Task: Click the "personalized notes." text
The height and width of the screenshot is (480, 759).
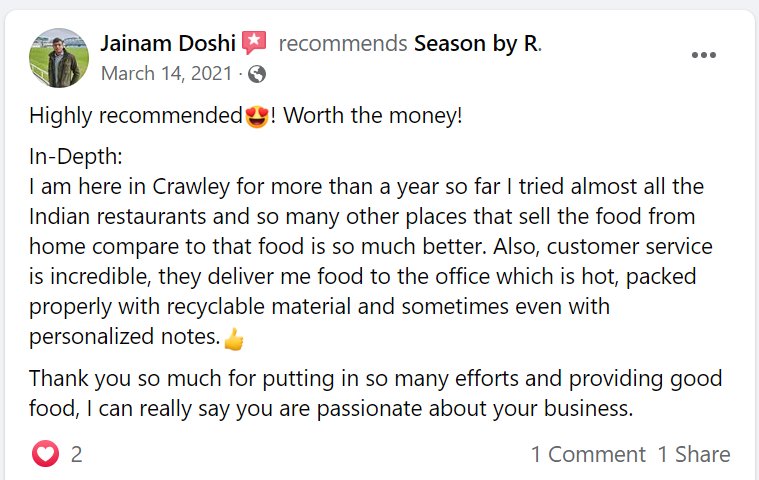Action: (x=124, y=338)
